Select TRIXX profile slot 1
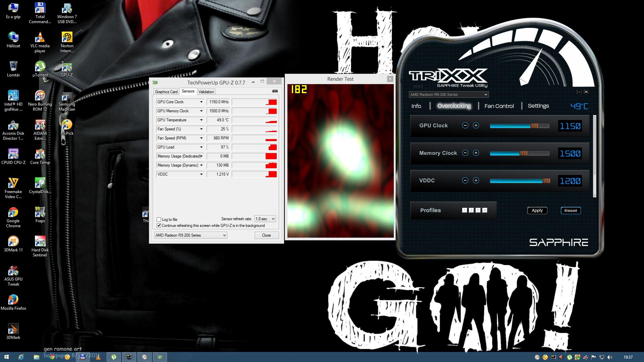Image resolution: width=644 pixels, height=362 pixels. coord(465,210)
